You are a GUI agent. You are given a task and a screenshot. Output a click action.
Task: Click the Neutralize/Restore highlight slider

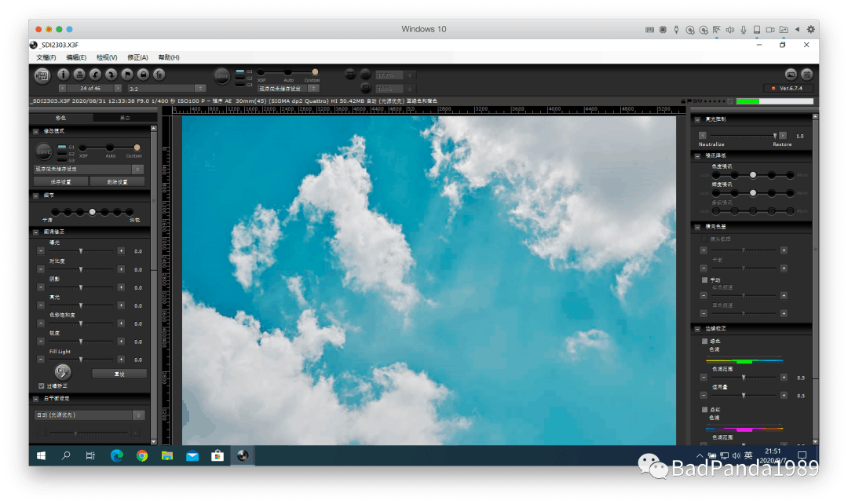[744, 136]
